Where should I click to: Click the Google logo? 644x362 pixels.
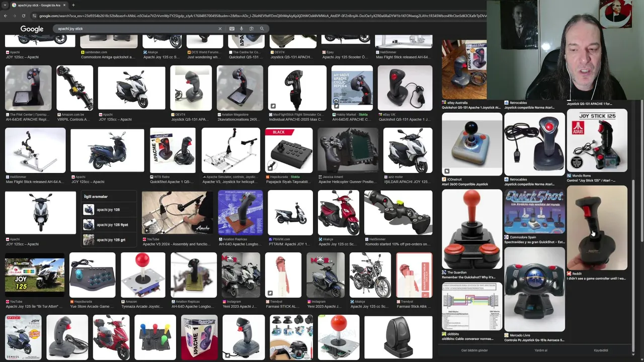coord(32,29)
